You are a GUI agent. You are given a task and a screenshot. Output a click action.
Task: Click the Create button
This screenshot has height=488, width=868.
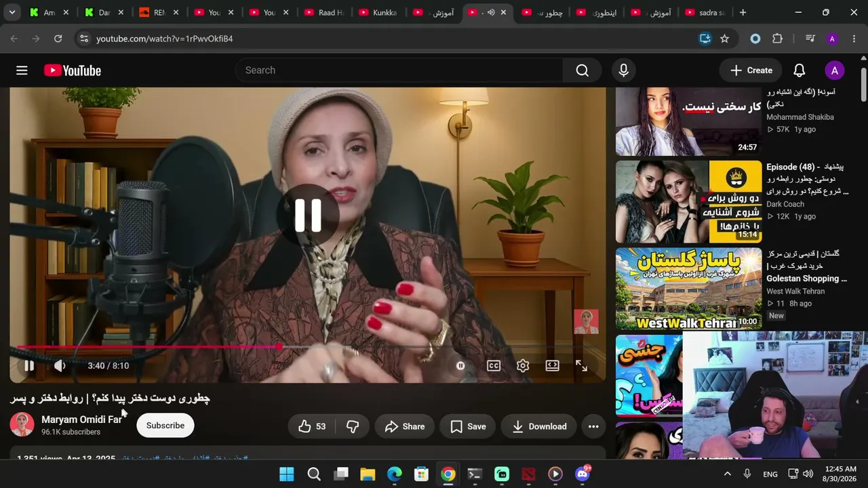coord(751,70)
